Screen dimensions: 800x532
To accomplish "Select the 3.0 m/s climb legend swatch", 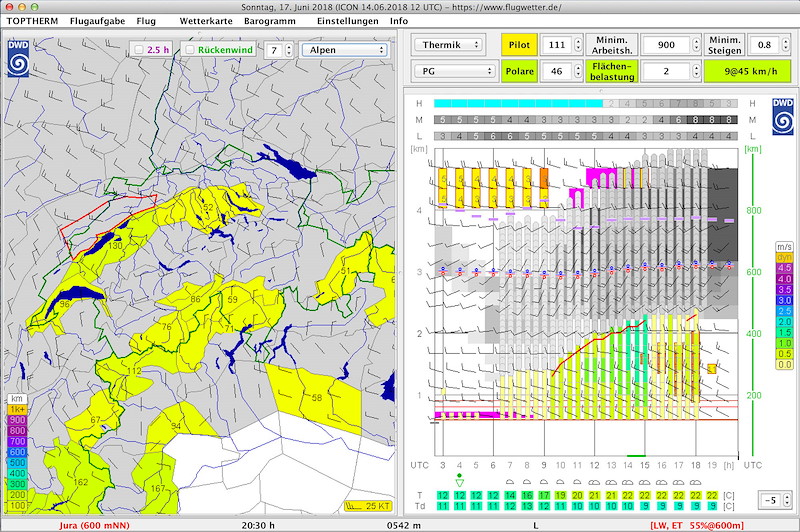I will tap(784, 300).
